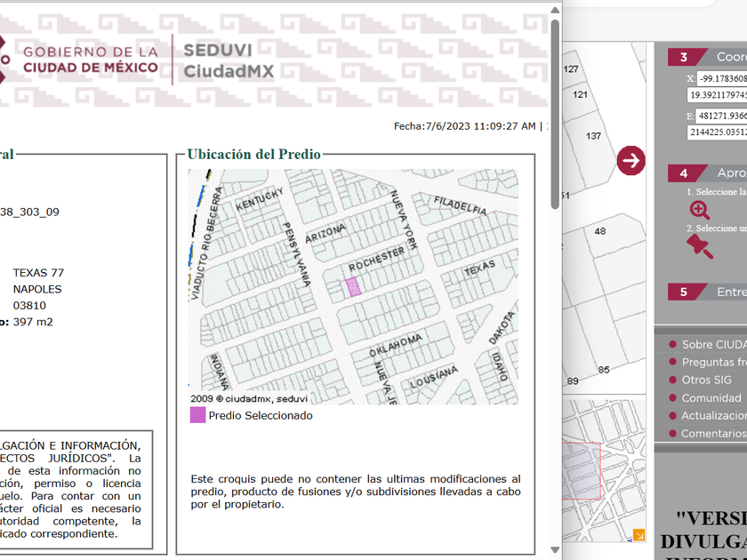Click the ROCHESTER street label on map
Viewport: 747px width, 560px height.
(376, 260)
